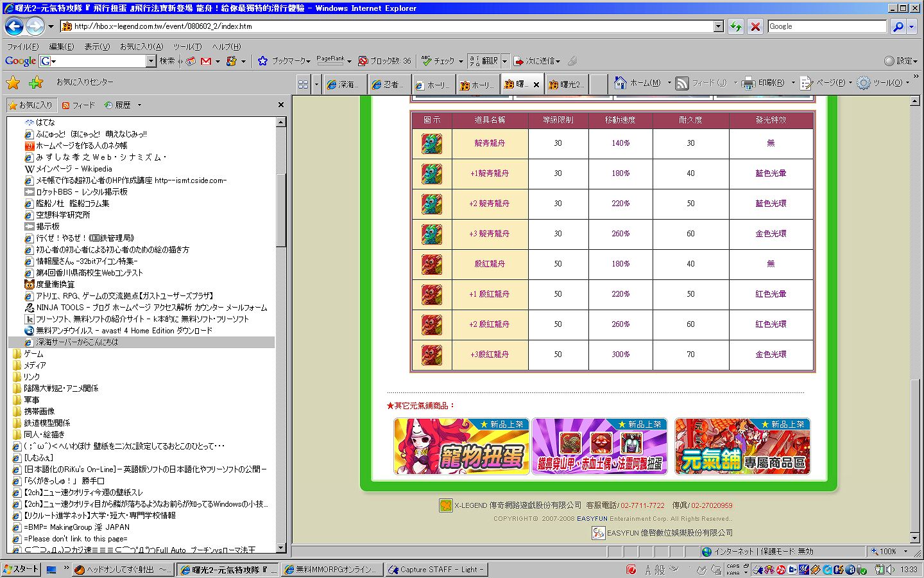
Task: Switch to the フィード tab in Favorites pane
Action: coord(78,105)
